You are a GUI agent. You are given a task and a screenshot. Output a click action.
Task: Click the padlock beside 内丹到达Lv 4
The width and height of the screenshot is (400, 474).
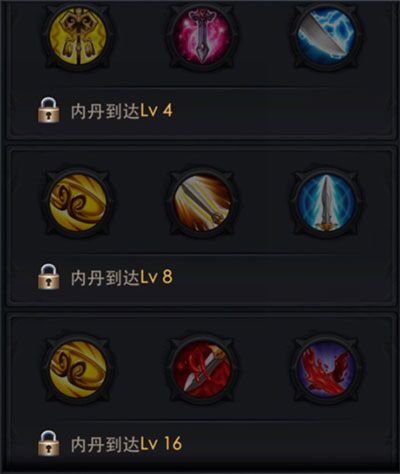(49, 110)
